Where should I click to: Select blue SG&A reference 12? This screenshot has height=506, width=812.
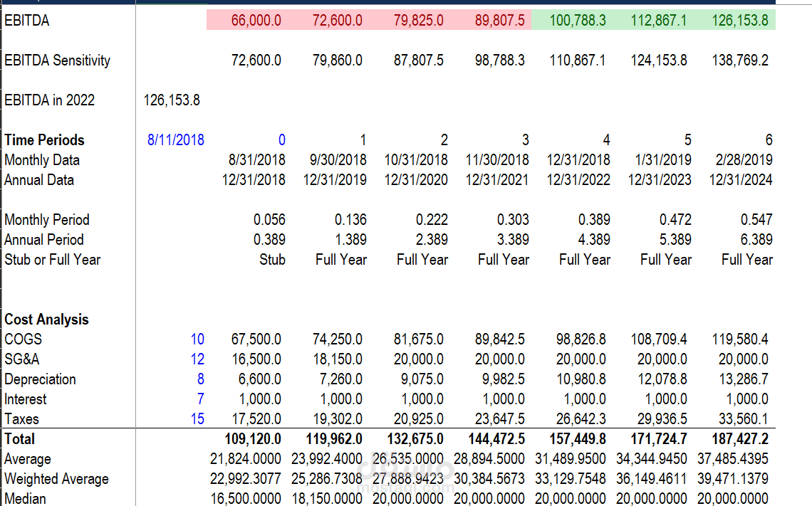click(197, 359)
